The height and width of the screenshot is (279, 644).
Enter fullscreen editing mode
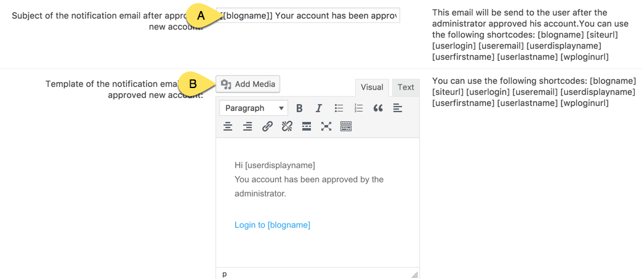326,127
